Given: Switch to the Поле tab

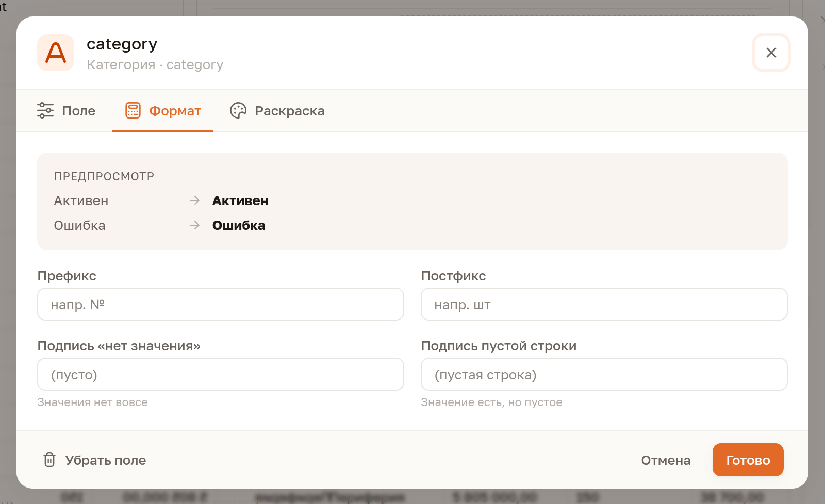Looking at the screenshot, I should point(67,111).
